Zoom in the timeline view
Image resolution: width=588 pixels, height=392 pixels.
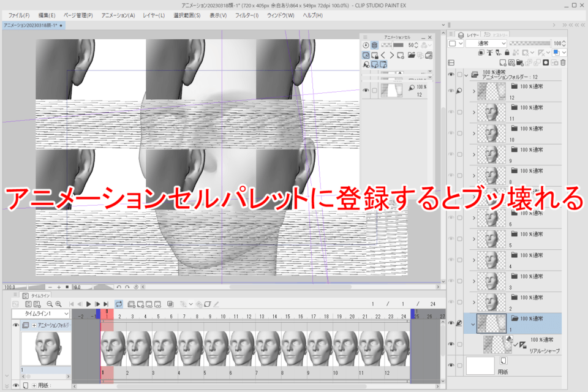(x=59, y=304)
